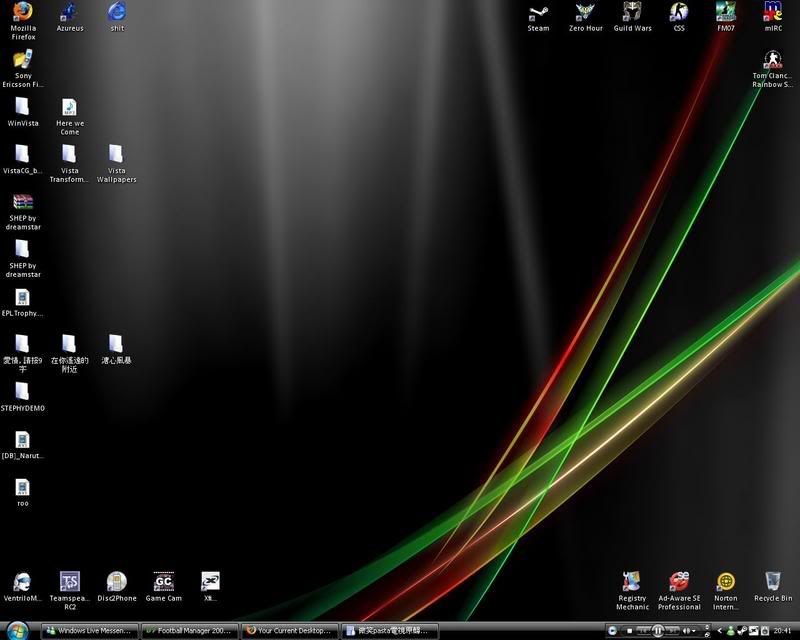Select the SHEP by dreamstar WinRAR archive
The image size is (800, 640).
tap(23, 211)
